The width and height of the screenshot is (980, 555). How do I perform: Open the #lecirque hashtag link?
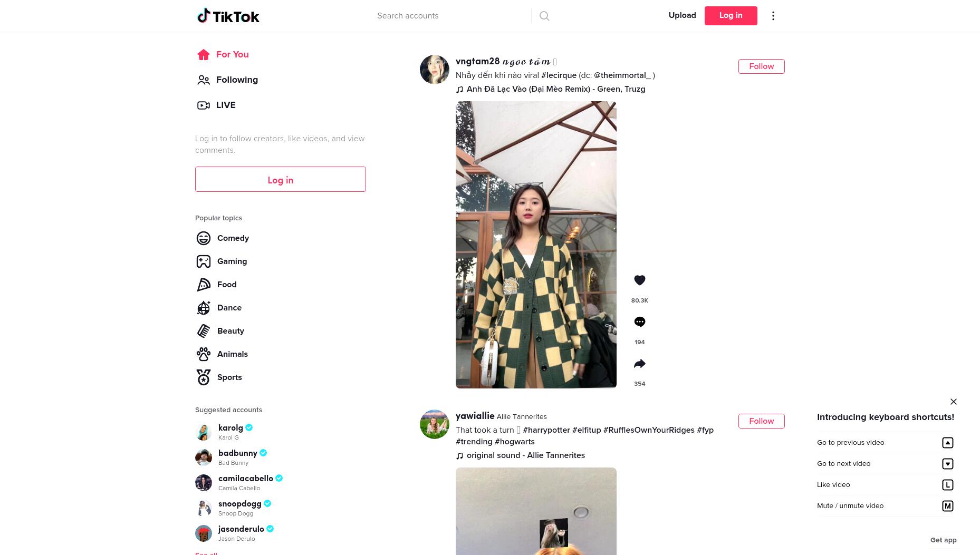click(x=559, y=75)
